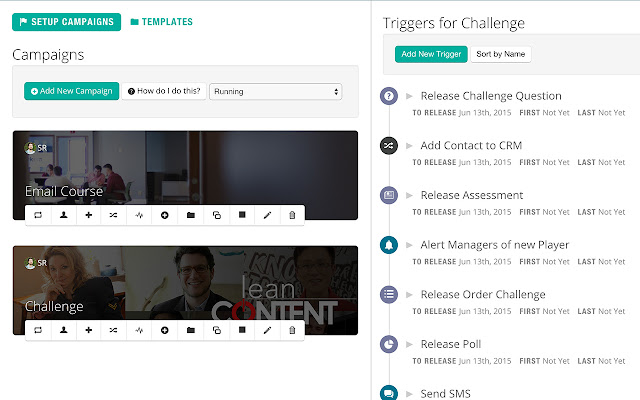Click 'Release Challenge Question' trigger title
Screen dimensions: 640x400
(491, 96)
